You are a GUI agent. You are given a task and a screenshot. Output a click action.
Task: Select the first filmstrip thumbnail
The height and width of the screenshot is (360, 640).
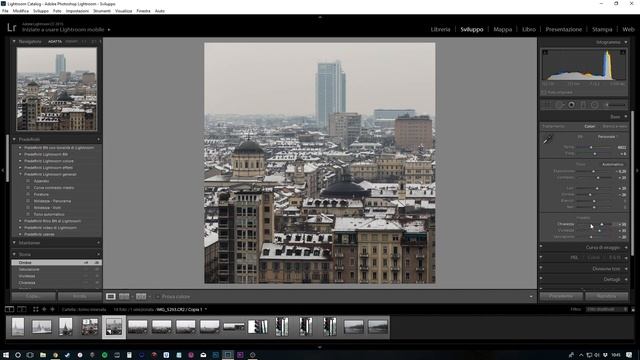(x=18, y=327)
